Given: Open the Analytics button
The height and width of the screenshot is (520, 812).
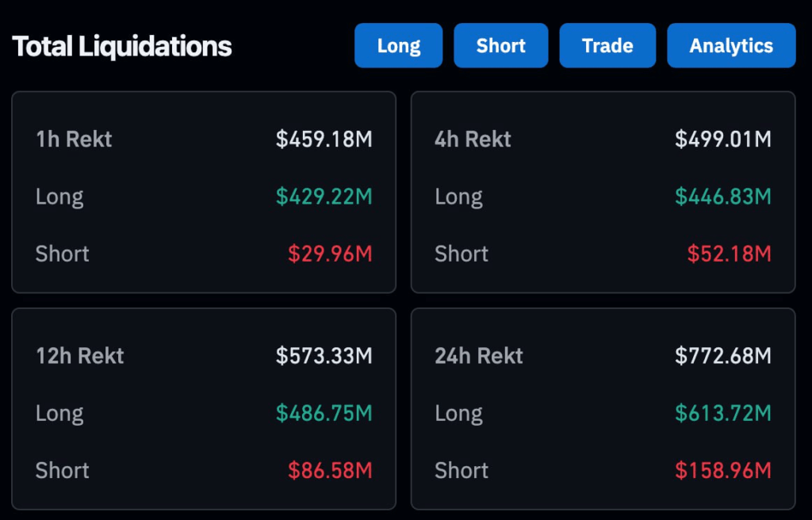Looking at the screenshot, I should tap(731, 46).
